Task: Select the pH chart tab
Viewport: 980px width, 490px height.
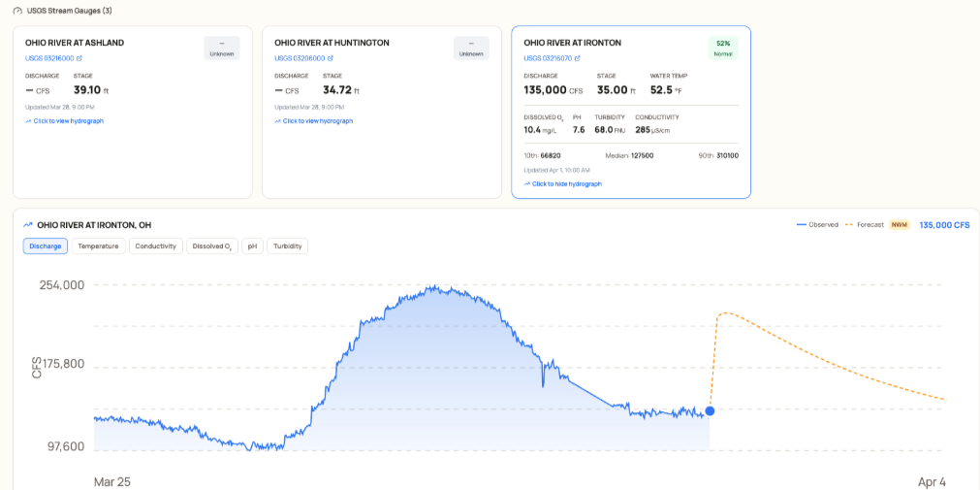Action: tap(252, 246)
